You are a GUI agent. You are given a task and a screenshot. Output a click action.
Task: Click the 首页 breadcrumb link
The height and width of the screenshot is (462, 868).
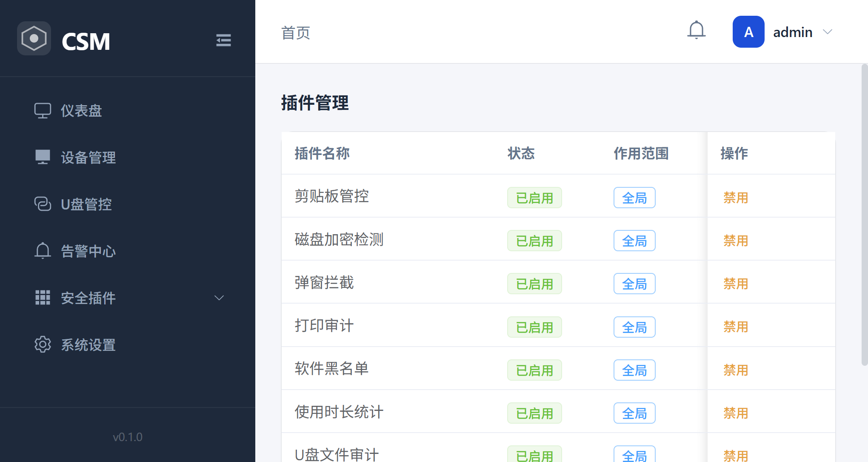click(296, 33)
